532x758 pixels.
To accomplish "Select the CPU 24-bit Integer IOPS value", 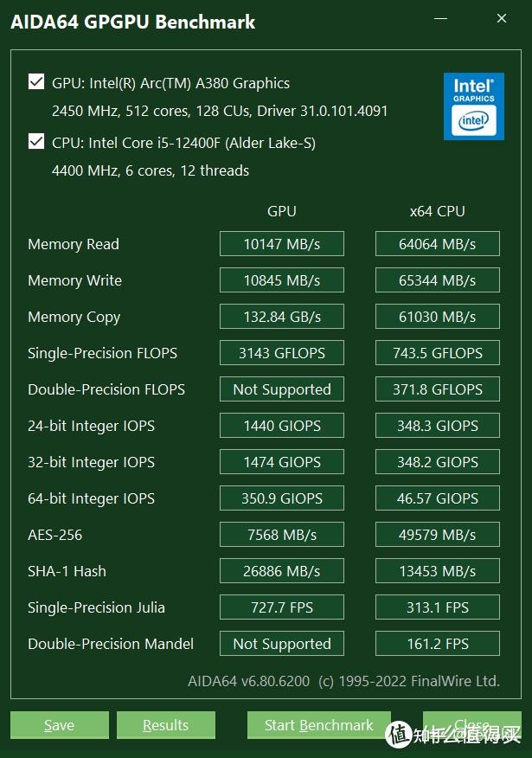I will pyautogui.click(x=437, y=426).
